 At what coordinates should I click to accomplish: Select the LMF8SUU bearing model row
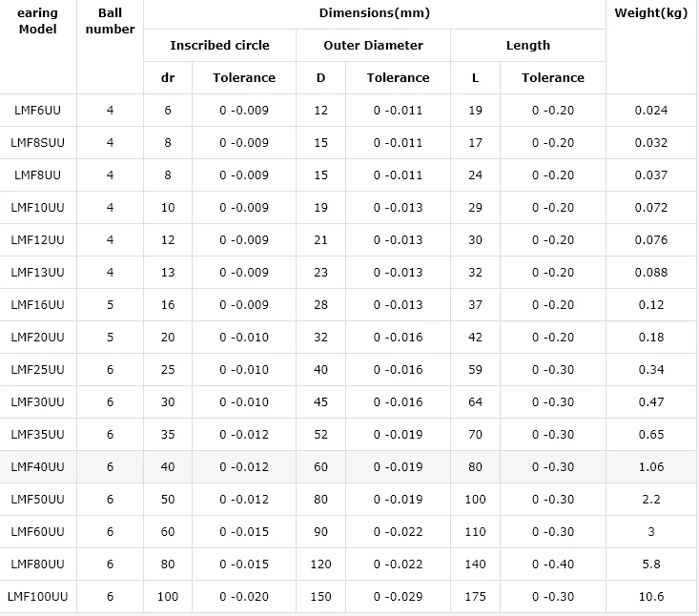coord(38,143)
